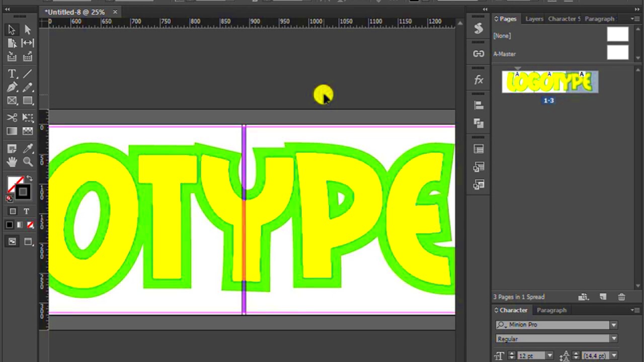The image size is (644, 362).
Task: Close the Untitled-8 document tab
Action: click(x=115, y=12)
